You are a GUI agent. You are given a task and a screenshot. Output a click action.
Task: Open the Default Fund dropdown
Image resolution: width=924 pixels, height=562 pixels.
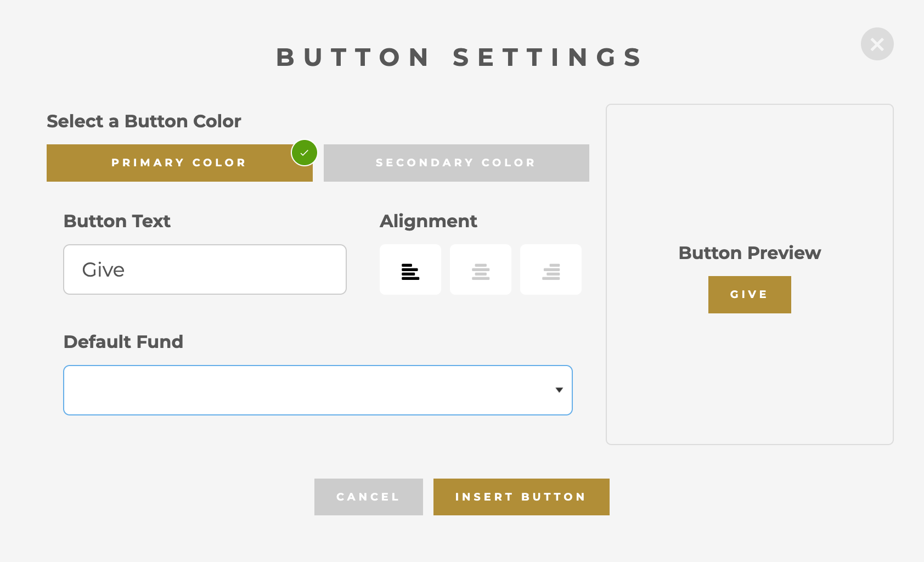point(318,390)
